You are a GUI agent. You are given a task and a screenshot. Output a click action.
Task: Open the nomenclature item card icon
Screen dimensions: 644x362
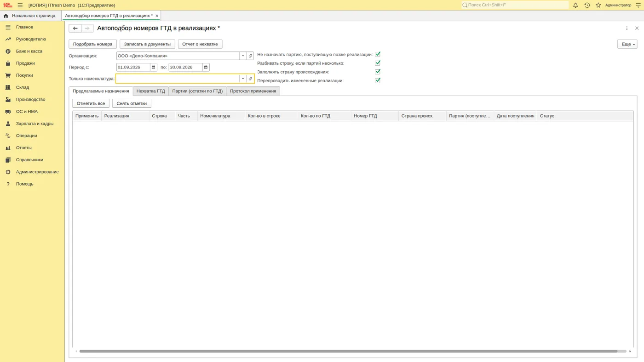[251, 79]
